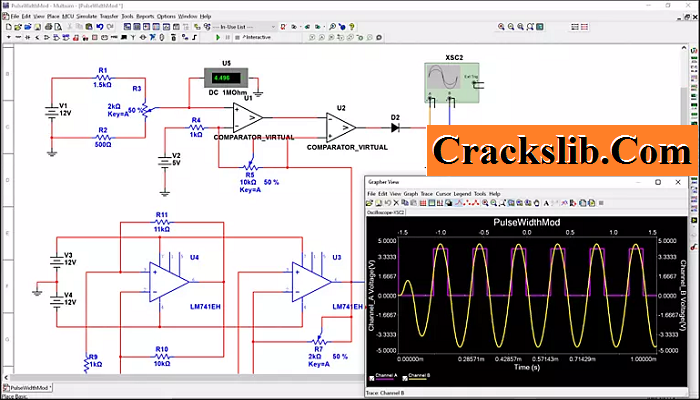Click the blue Undo arrow icon

(99, 27)
